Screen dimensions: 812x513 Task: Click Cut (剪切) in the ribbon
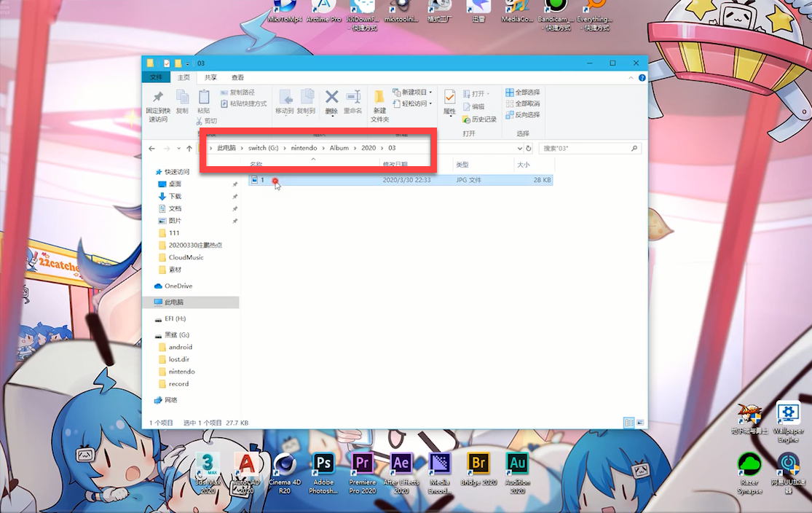pyautogui.click(x=207, y=121)
